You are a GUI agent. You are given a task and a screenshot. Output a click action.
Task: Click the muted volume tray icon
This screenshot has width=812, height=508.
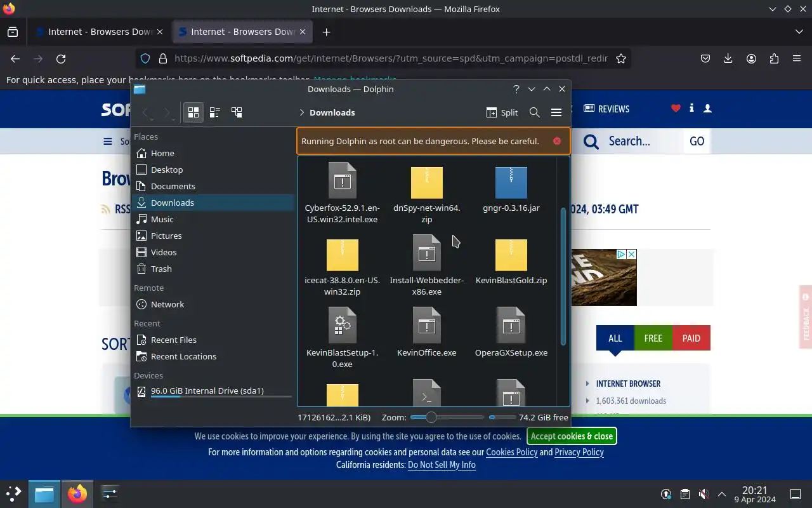(704, 494)
